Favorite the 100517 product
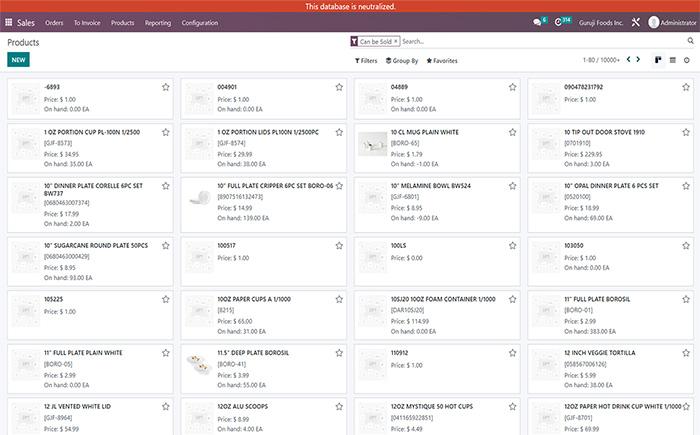Screen dimensions: 700x435 [x=339, y=246]
